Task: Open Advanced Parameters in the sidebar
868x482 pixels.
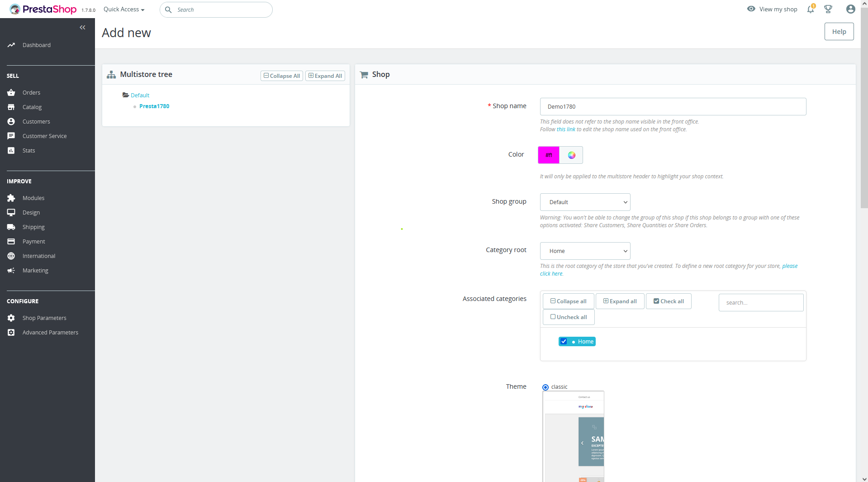Action: (50, 332)
